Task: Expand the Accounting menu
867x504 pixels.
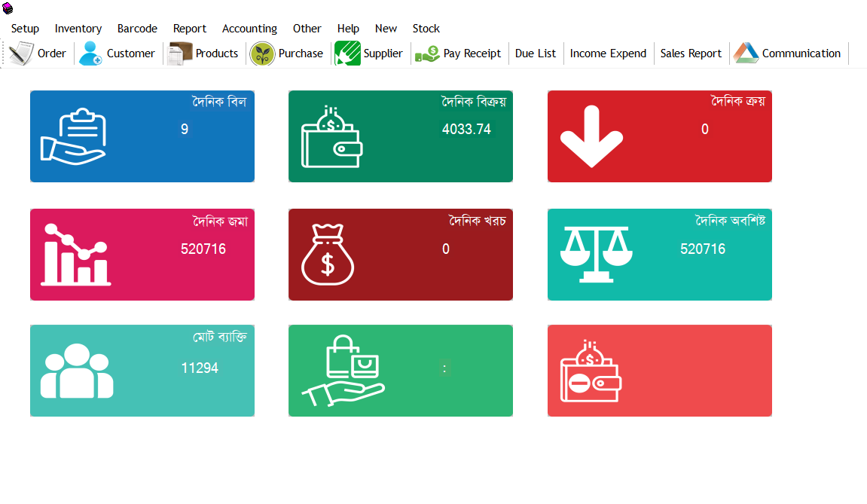Action: click(249, 29)
